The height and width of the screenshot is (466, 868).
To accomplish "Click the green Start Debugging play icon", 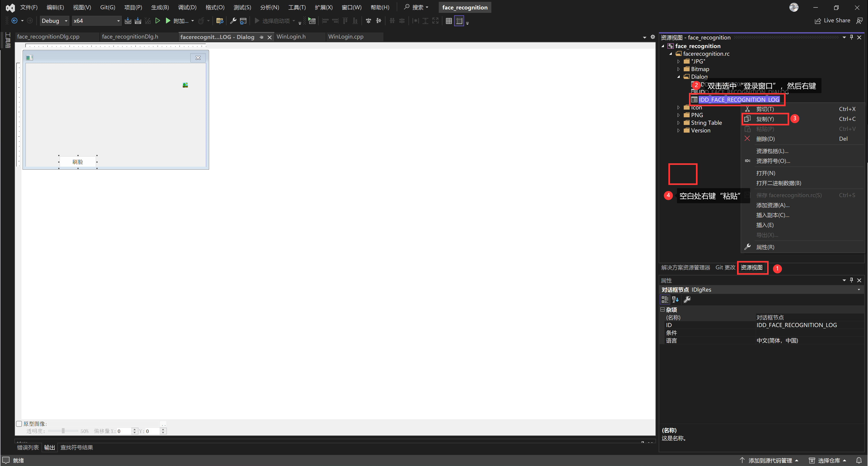I will [x=168, y=21].
